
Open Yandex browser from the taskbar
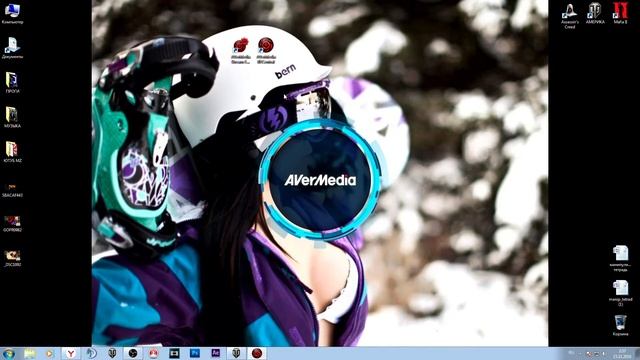(x=71, y=353)
